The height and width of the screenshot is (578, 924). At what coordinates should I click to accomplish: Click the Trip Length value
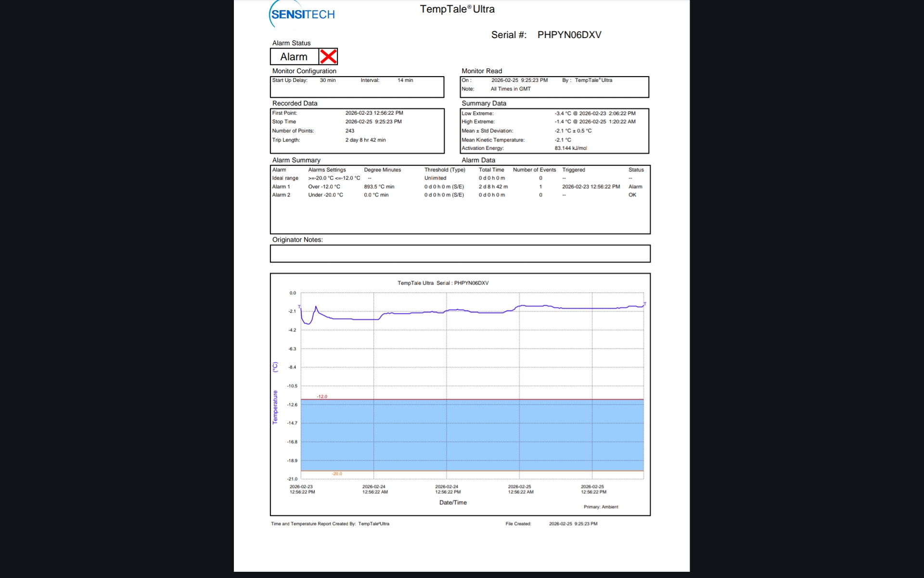365,140
